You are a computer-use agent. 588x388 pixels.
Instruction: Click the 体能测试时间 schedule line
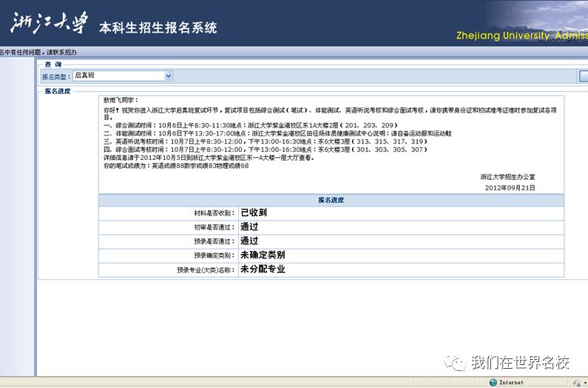pyautogui.click(x=277, y=133)
